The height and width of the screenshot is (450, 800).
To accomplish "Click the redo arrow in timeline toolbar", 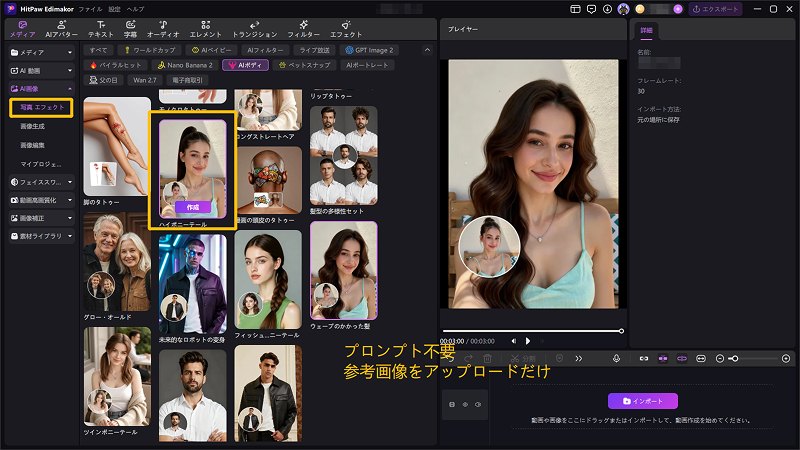I will tap(468, 359).
